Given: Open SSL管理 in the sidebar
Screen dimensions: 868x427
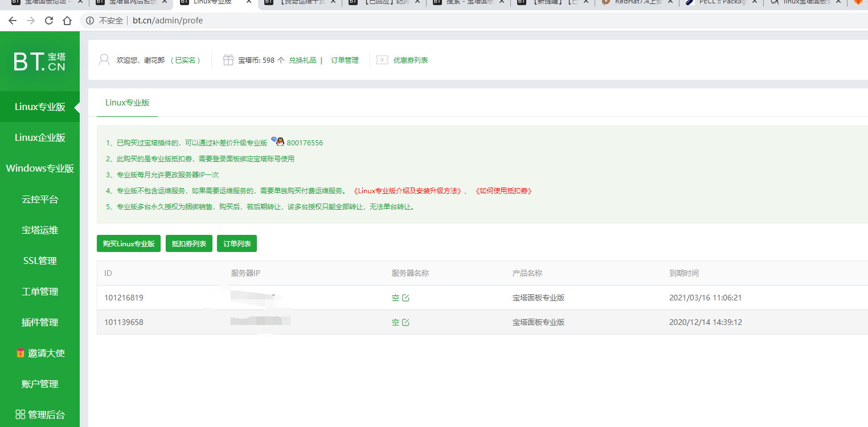Looking at the screenshot, I should 40,261.
